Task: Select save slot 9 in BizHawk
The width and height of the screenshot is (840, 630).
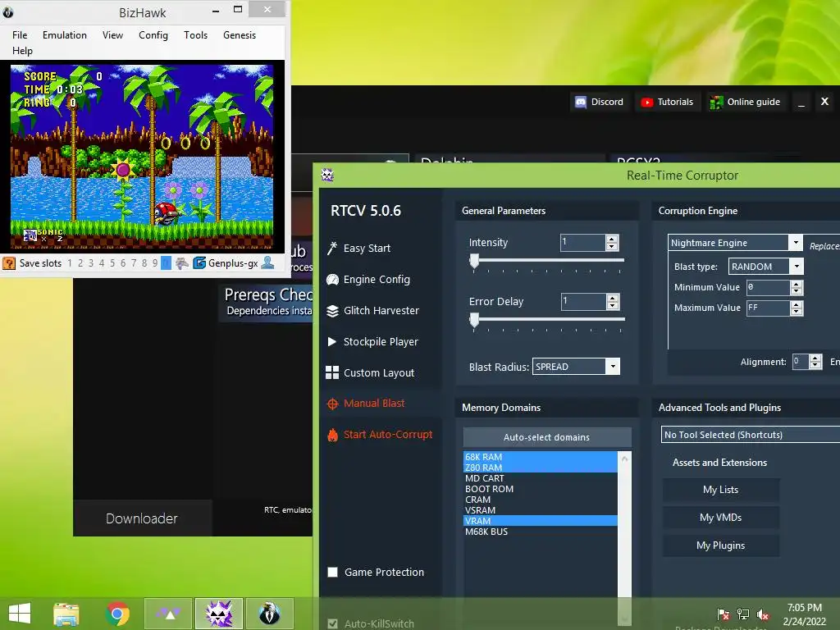Action: pyautogui.click(x=155, y=263)
